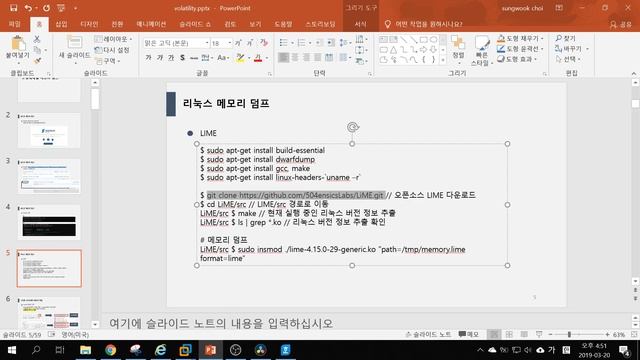Open the 도형 윤곽선 shape outline dropdown
640x360 pixels.
[x=520, y=49]
